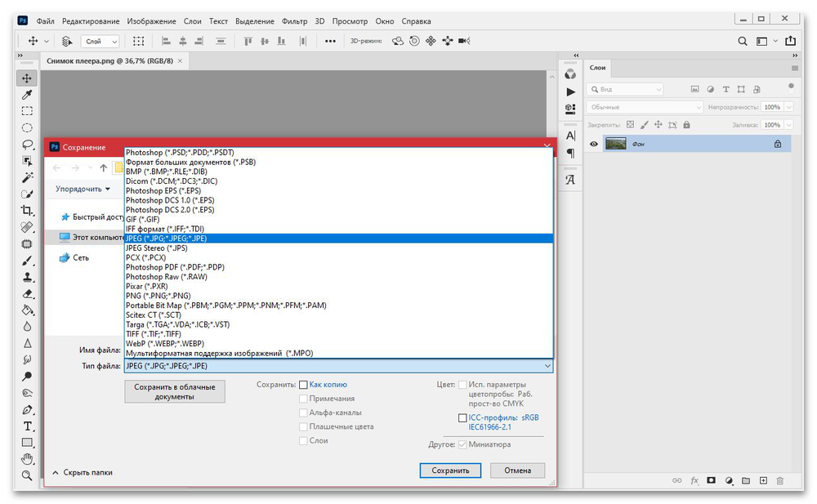
Task: Select the Pen tool
Action: point(27,410)
